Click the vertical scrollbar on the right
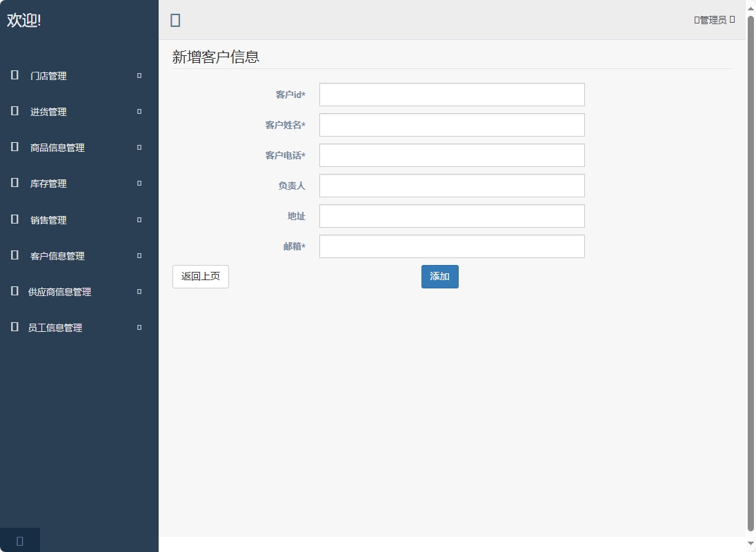756x552 pixels. tap(751, 276)
